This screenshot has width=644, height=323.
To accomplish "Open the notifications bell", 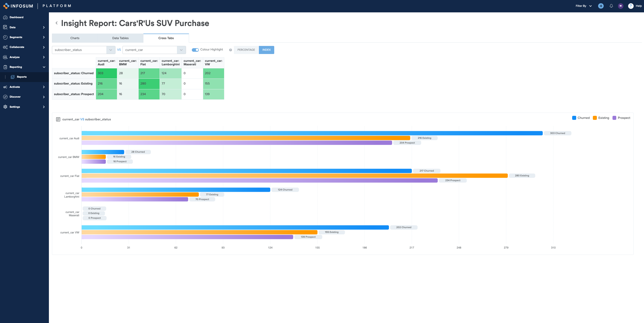I will (611, 6).
